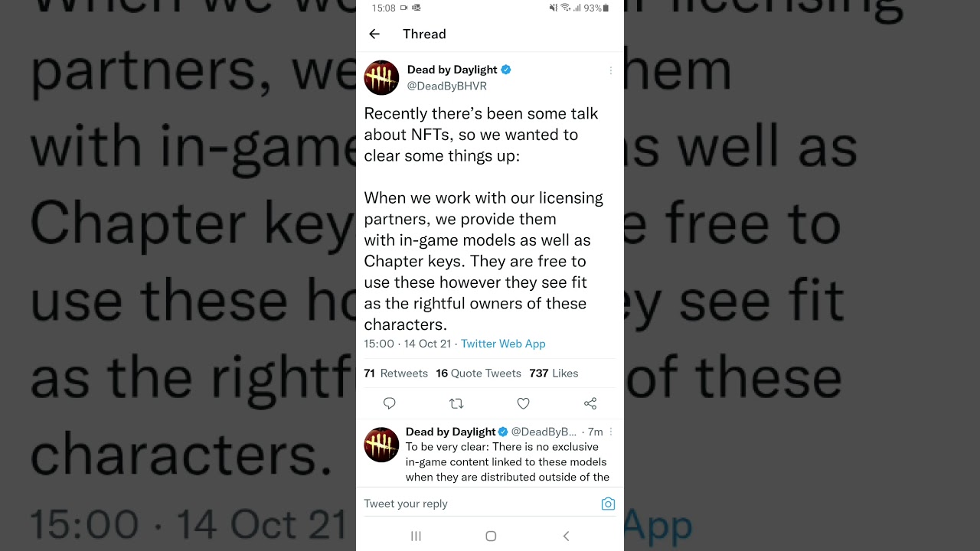Image resolution: width=980 pixels, height=551 pixels.
Task: Tap the Dead by Daylight name on main tweet
Action: 452,70
